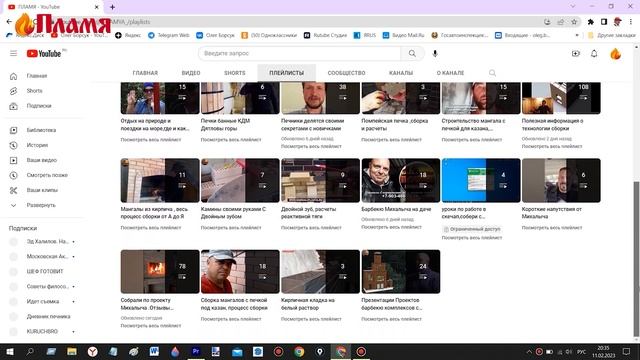Open the Windows Start menu
The width and height of the screenshot is (640, 360).
tap(9, 351)
